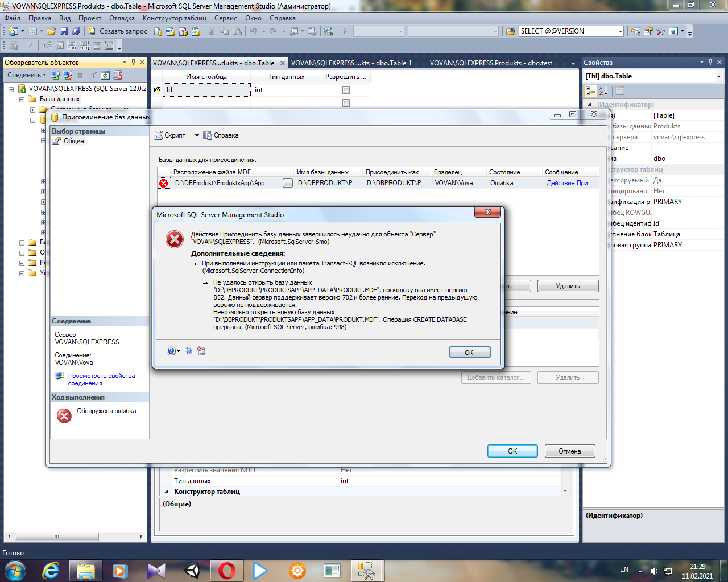Screen dimensions: 728x582
Task: Open the [Tbl] dbo.Table properties object dropdown
Action: 719,76
